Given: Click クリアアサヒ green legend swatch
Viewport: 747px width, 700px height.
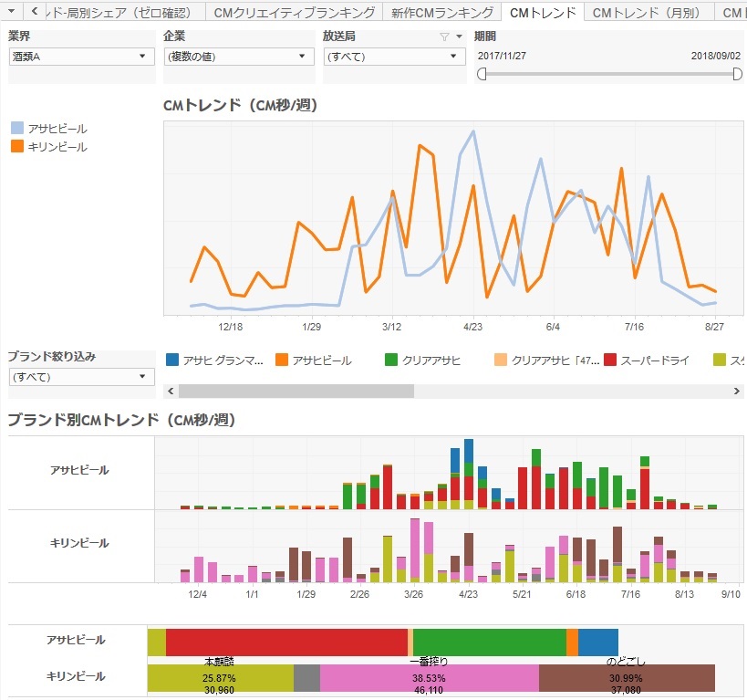Looking at the screenshot, I should (x=390, y=360).
